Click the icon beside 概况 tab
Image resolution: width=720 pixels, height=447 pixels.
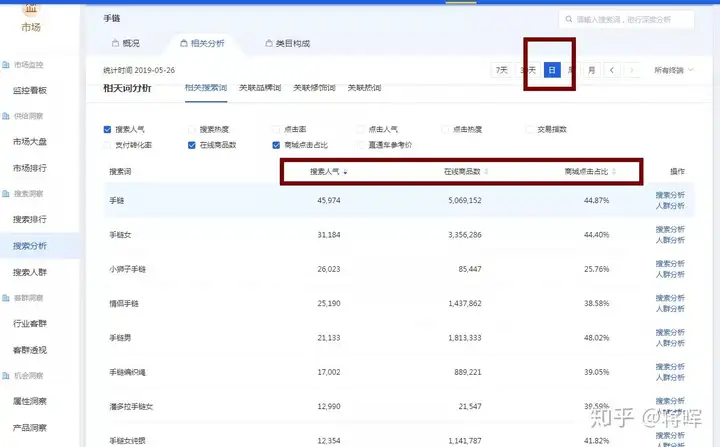tap(115, 43)
